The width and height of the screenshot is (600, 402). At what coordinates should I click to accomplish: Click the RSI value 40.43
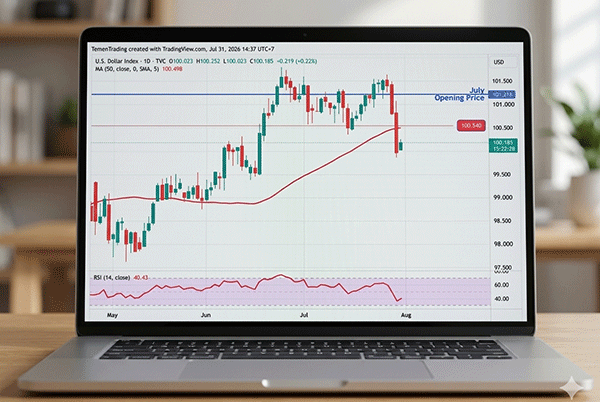pos(140,277)
